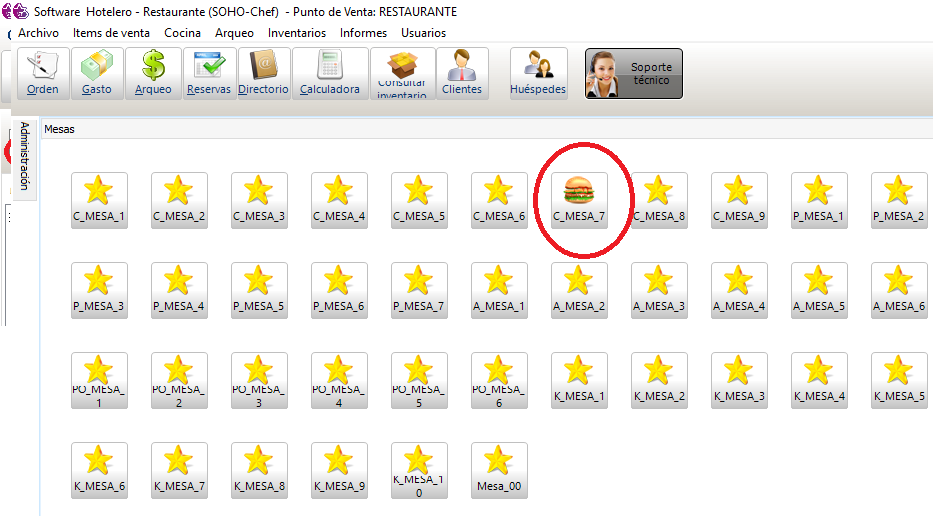Select table C_MESA_1
The width and height of the screenshot is (933, 516).
99,199
